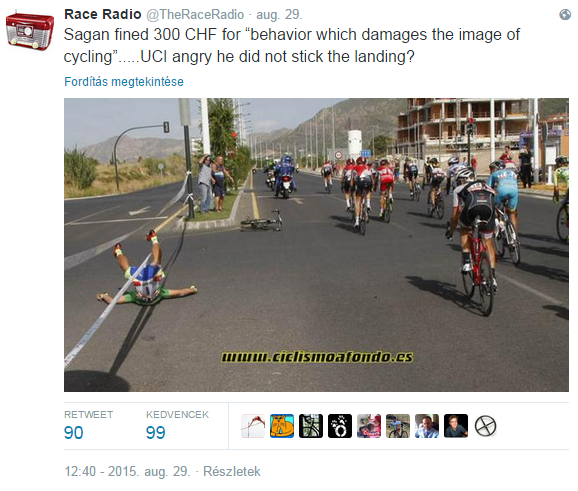
Task: Click the wheel-shaped circle avatar
Action: [485, 426]
